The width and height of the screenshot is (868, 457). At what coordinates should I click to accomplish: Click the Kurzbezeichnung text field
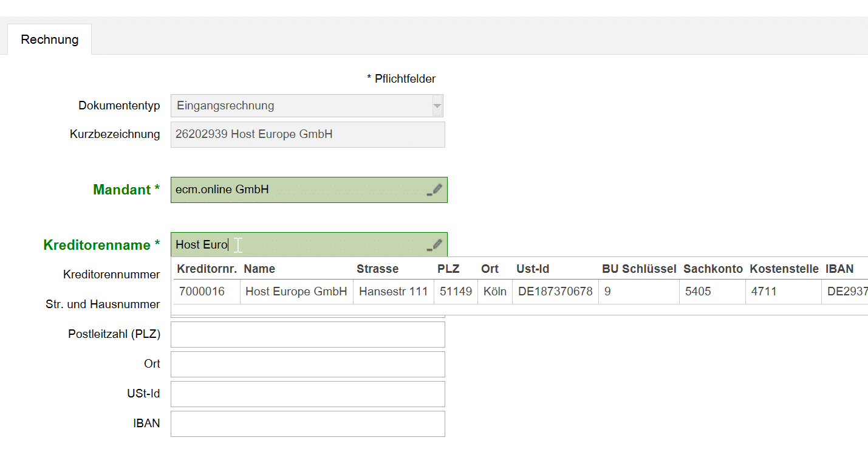307,135
